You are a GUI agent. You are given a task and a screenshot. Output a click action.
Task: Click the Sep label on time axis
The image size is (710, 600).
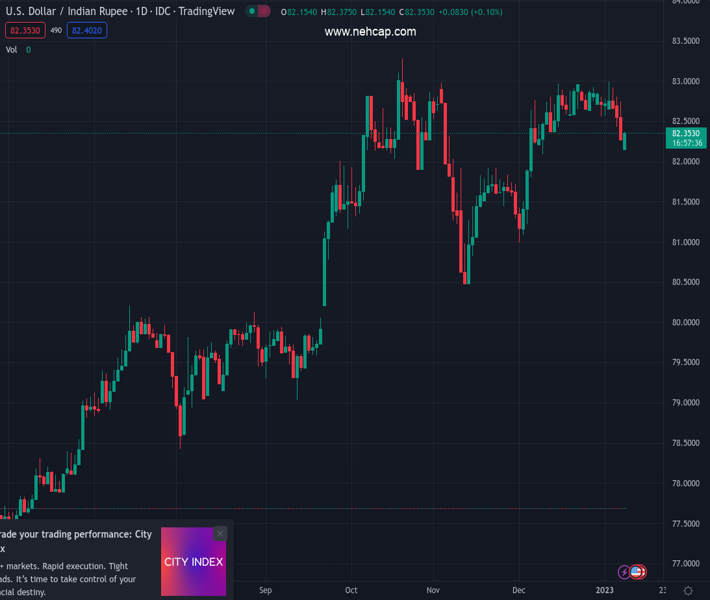click(265, 591)
